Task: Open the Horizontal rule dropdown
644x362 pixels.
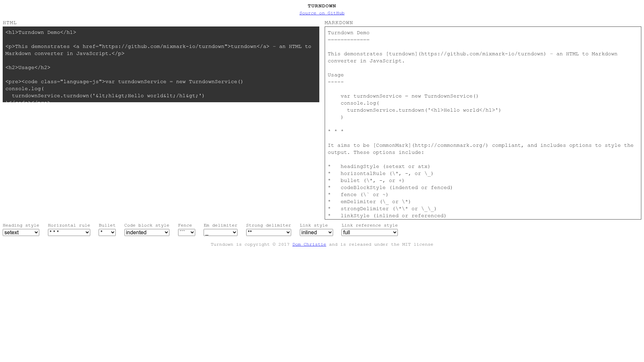Action: [69, 232]
